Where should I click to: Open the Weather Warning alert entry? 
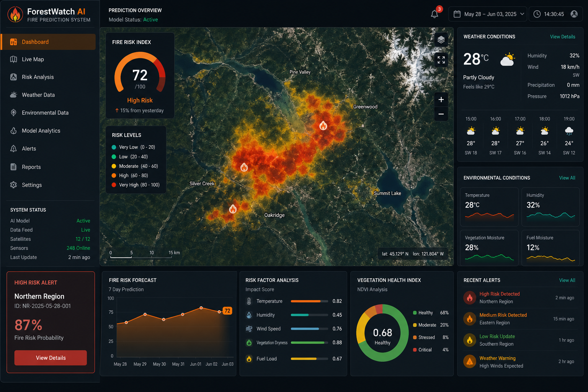tap(519, 362)
